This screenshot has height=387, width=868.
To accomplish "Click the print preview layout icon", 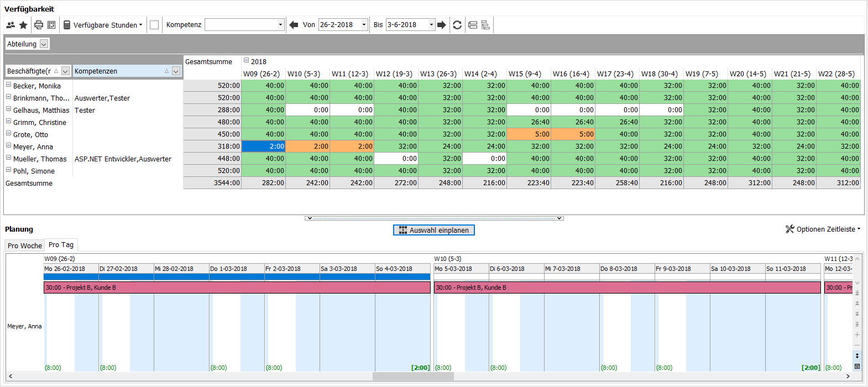I will point(51,25).
